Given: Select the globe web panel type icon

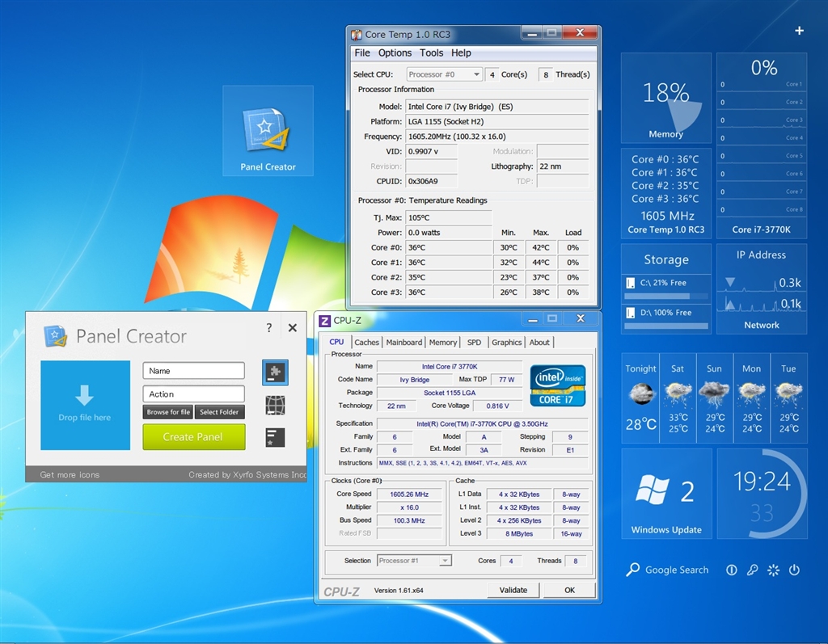Looking at the screenshot, I should tap(275, 406).
